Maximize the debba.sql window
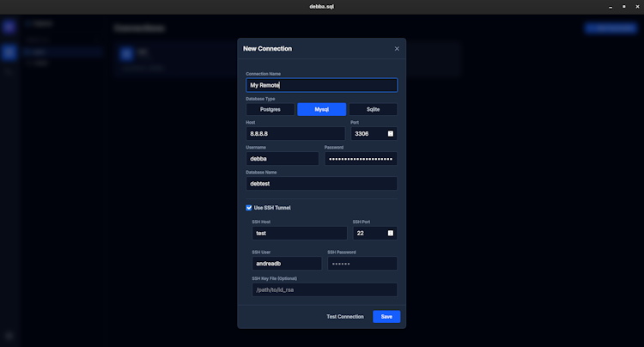644x347 pixels. coord(624,7)
